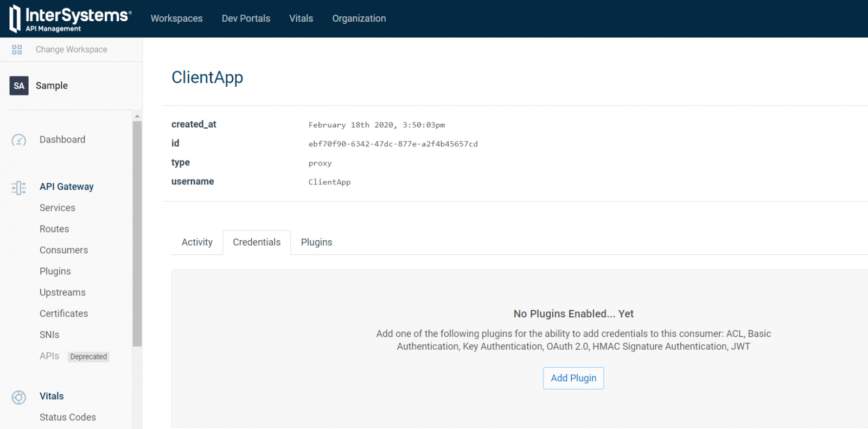Go to Consumers in the sidebar
The width and height of the screenshot is (868, 429).
click(63, 250)
